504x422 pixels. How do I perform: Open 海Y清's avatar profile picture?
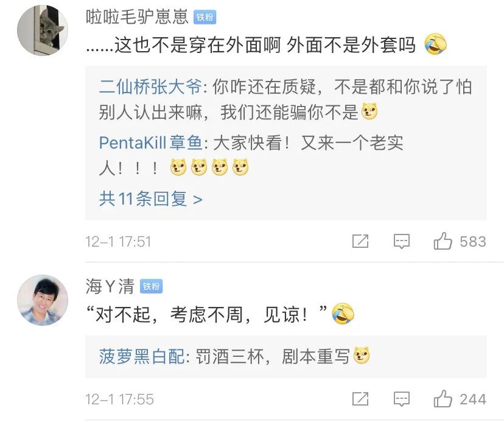(x=42, y=300)
